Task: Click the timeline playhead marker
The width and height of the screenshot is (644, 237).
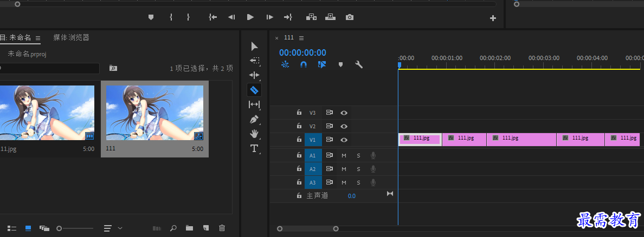Action: tap(399, 65)
